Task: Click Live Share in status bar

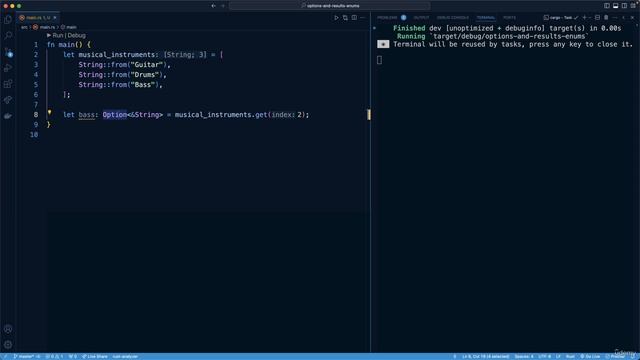Action: point(95,356)
